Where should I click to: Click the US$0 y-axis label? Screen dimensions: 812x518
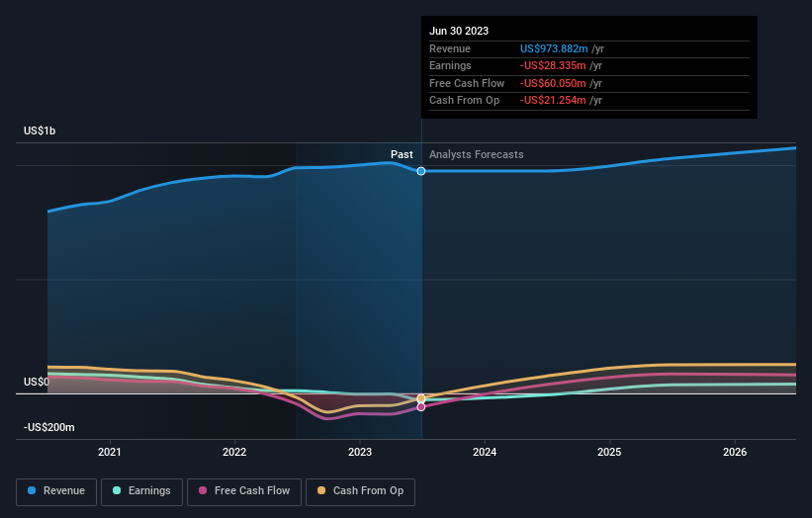point(37,382)
